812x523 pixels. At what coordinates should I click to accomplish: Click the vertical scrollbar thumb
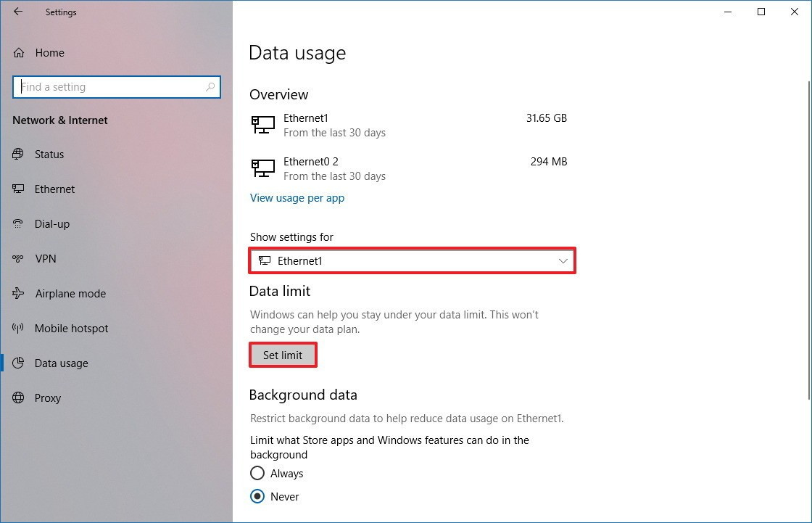808,218
